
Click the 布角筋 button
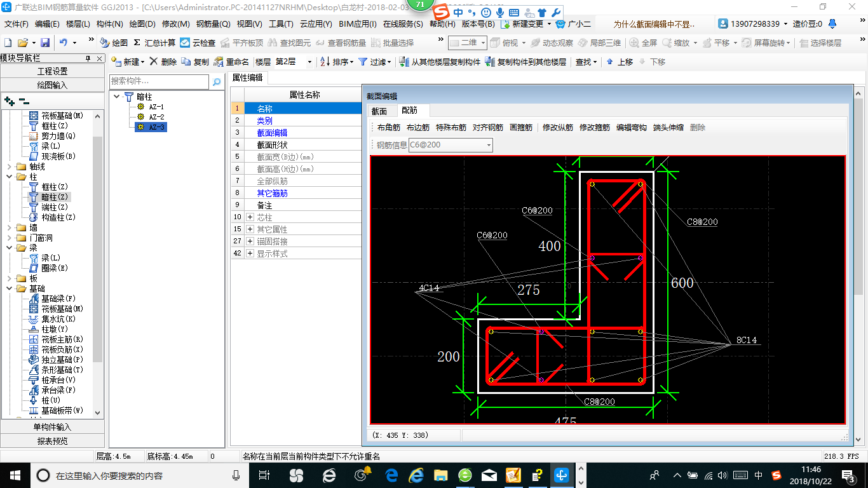click(x=389, y=128)
